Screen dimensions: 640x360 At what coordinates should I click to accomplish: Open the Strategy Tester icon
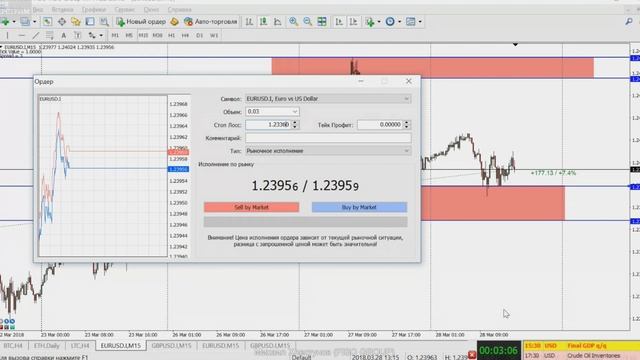click(104, 22)
